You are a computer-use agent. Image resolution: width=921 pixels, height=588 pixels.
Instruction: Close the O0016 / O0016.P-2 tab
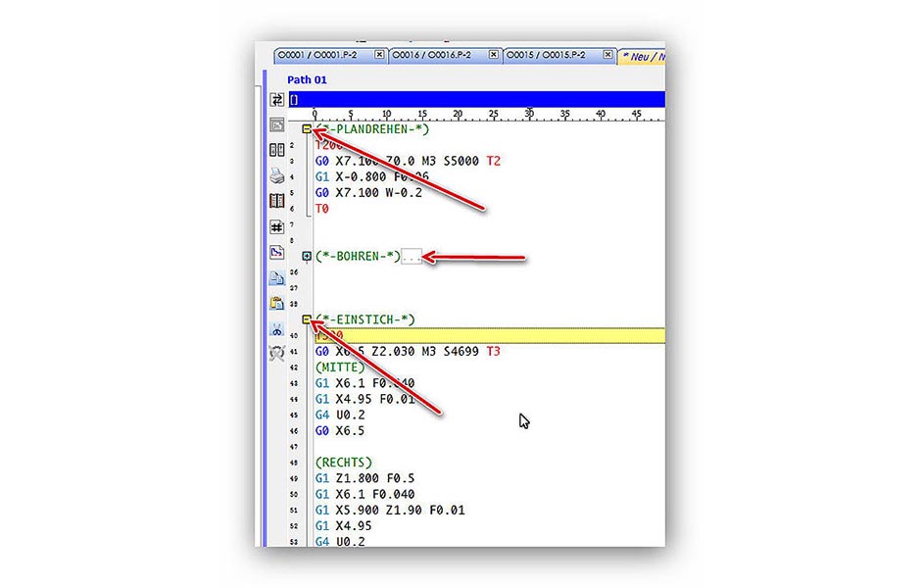tap(493, 56)
